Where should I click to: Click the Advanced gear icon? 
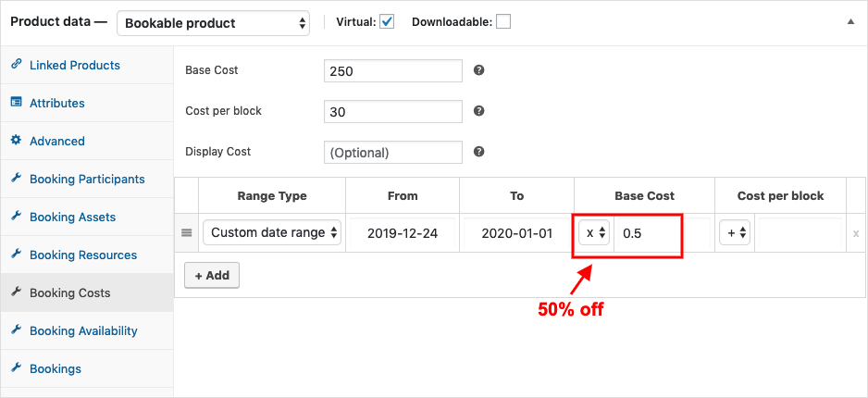click(x=16, y=141)
